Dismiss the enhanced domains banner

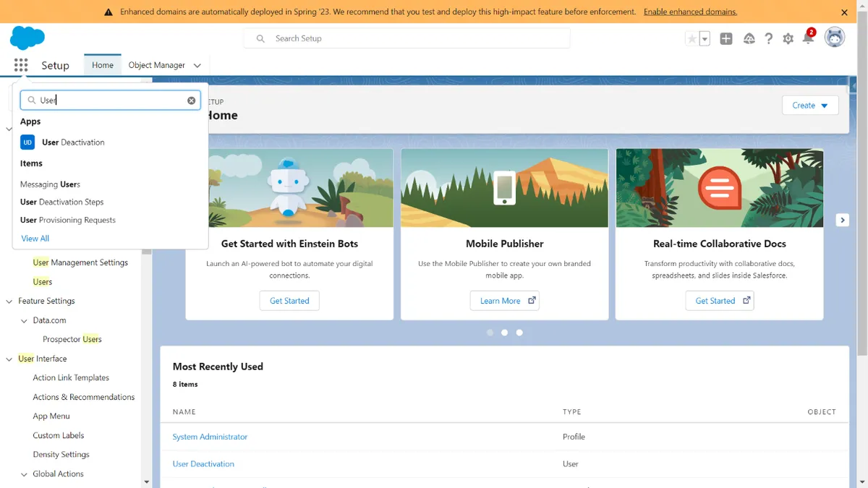click(844, 12)
